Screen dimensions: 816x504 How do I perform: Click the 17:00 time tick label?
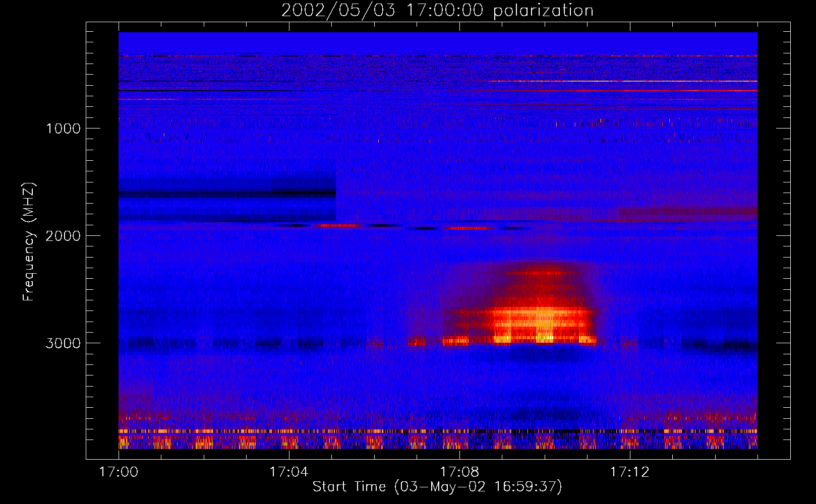pos(119,472)
